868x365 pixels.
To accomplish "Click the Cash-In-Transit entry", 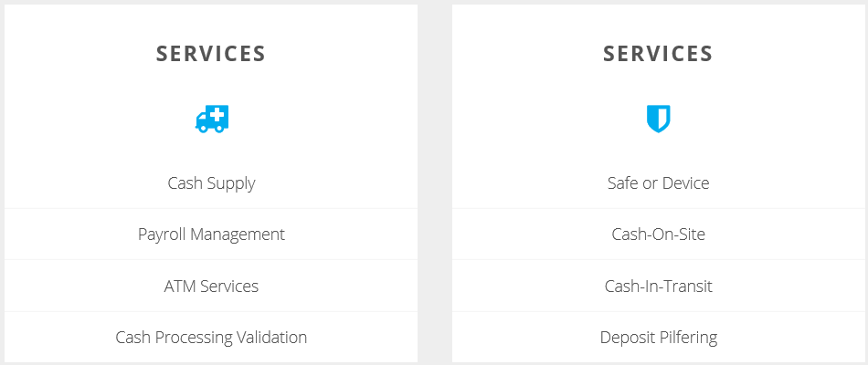I will [x=658, y=287].
